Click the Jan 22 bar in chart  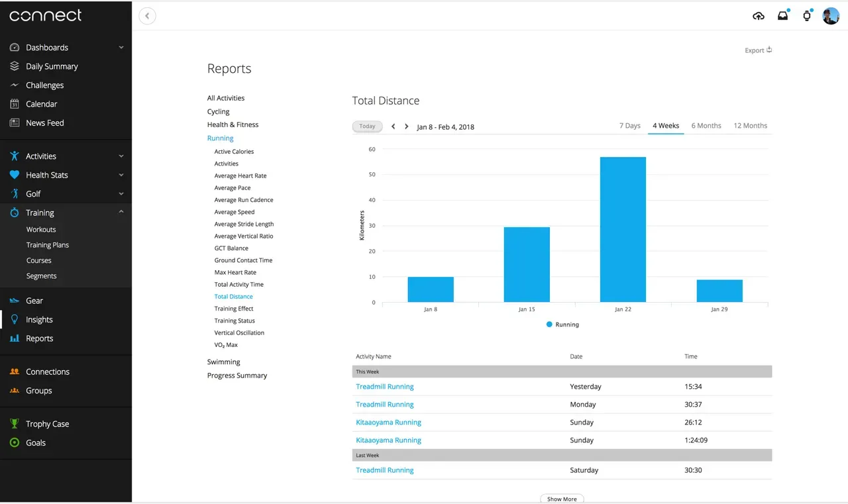point(623,229)
